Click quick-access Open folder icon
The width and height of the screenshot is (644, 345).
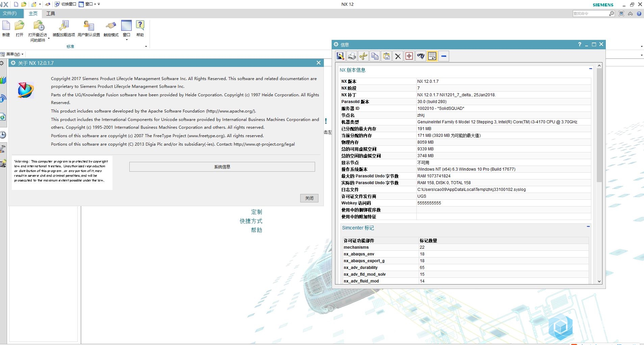[24, 4]
